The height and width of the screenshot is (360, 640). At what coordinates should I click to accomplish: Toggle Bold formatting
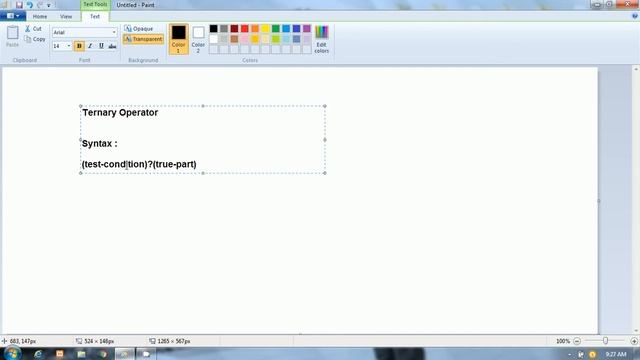point(79,46)
